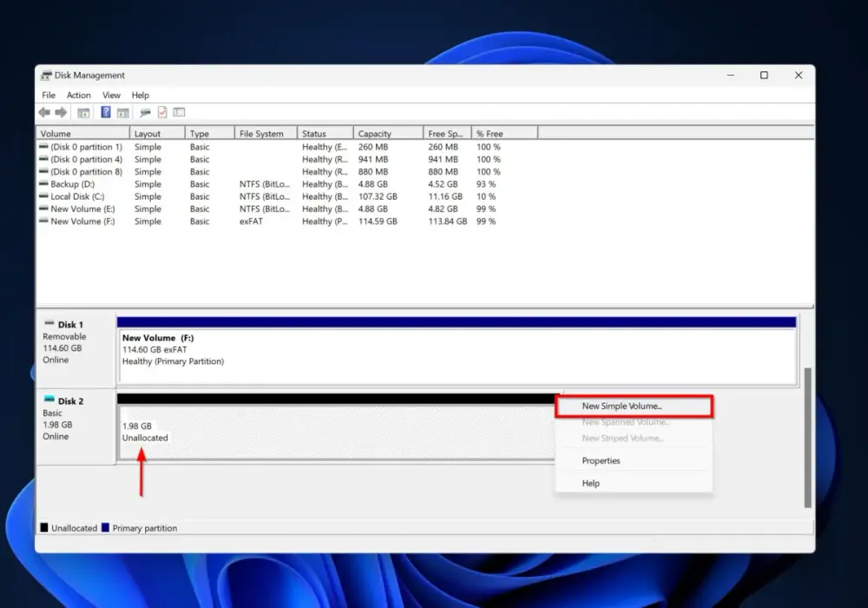Image resolution: width=868 pixels, height=608 pixels.
Task: Open the Action menu
Action: click(x=79, y=96)
